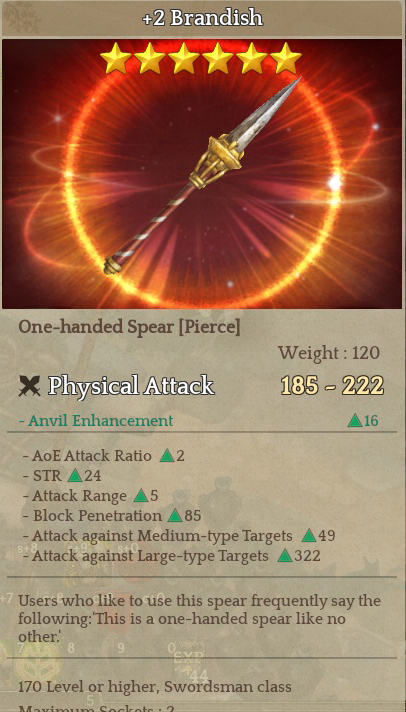Click the green arrow next to STR 24
Viewport: 406px width, 712px height.
tap(74, 475)
